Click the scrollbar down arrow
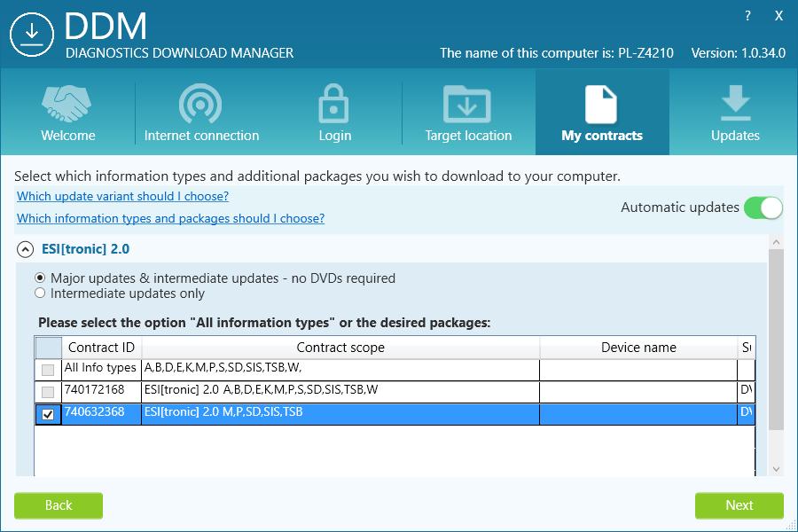The image size is (798, 532). [776, 469]
